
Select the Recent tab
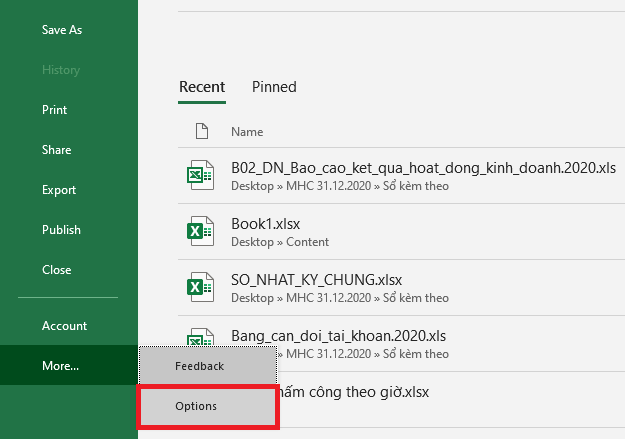pos(202,87)
